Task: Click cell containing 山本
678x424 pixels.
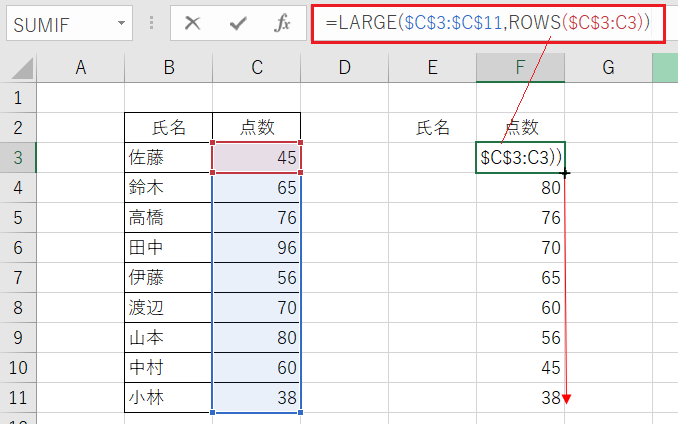Action: 169,338
